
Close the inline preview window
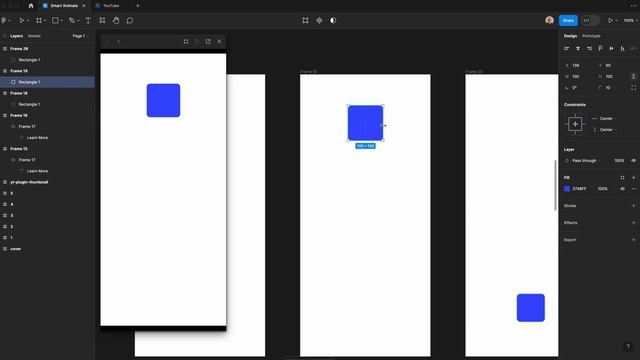219,41
